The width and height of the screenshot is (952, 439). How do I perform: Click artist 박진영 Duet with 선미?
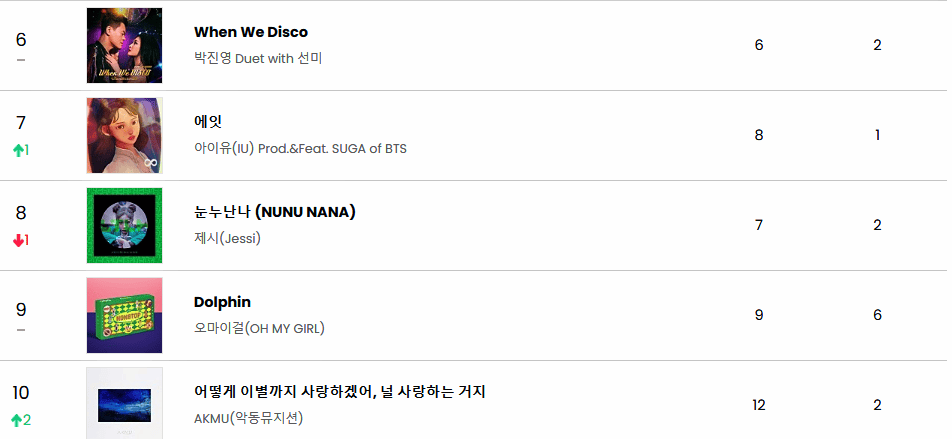[258, 58]
